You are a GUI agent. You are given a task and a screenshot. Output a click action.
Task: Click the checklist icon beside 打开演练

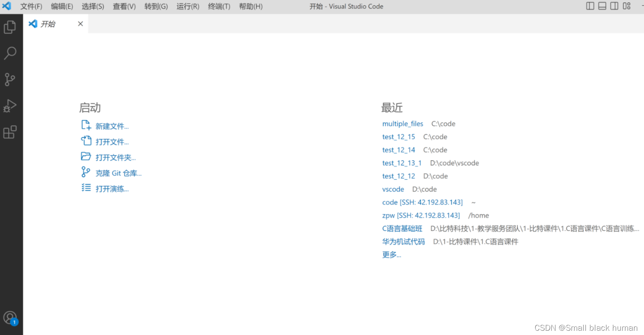pos(86,188)
